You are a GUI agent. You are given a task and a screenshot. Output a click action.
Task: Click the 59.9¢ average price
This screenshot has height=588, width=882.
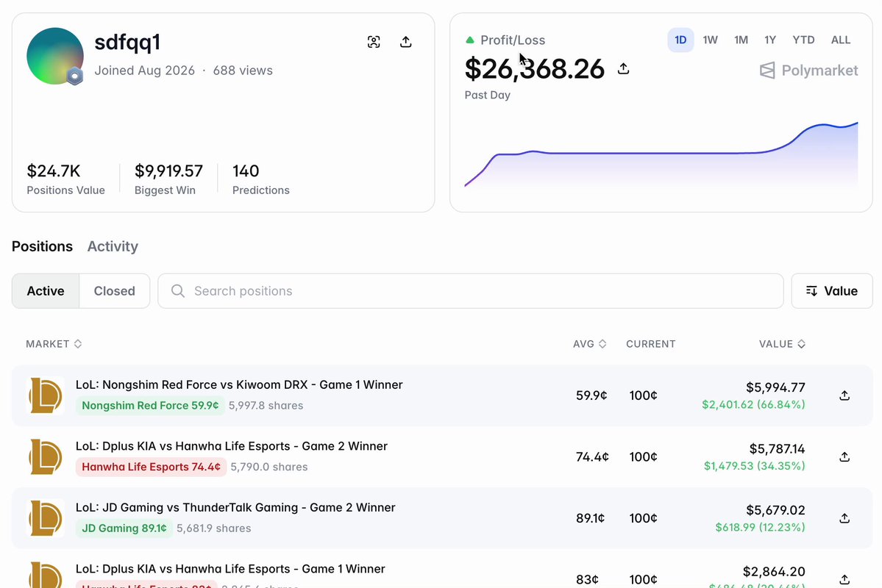[x=591, y=395]
